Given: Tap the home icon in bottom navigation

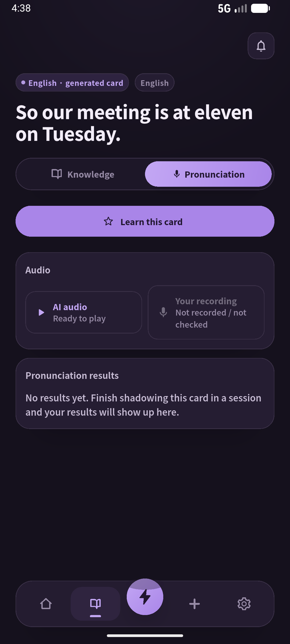Looking at the screenshot, I should [46, 604].
